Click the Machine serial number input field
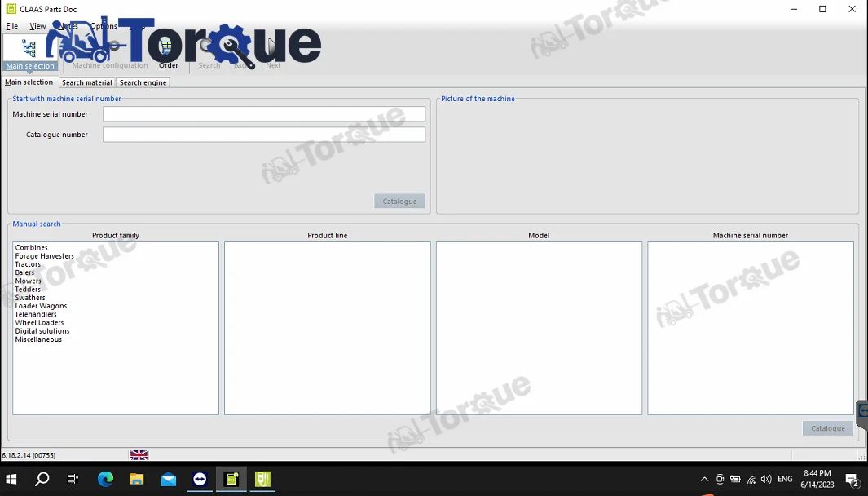Image resolution: width=868 pixels, height=496 pixels. click(x=264, y=114)
